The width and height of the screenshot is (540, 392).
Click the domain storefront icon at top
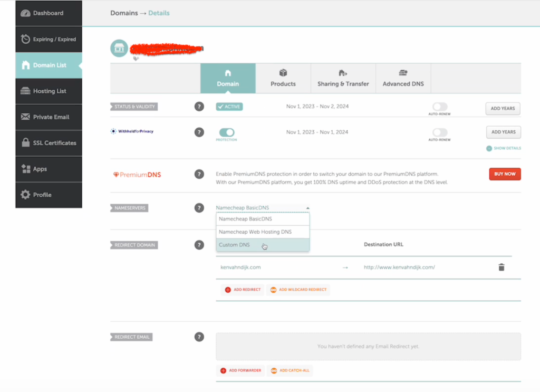click(119, 49)
